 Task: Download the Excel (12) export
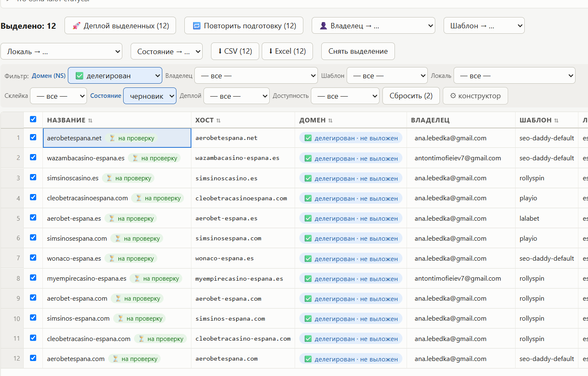click(x=287, y=51)
